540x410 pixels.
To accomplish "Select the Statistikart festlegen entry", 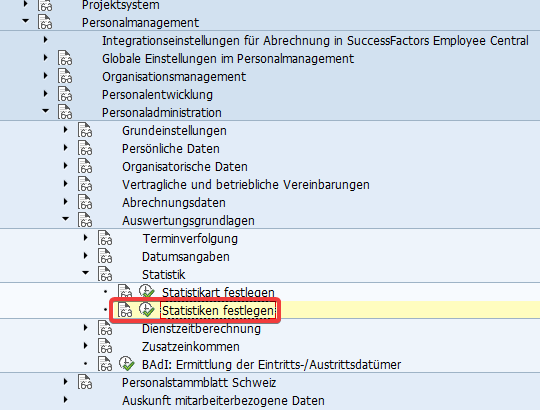I will 218,293.
